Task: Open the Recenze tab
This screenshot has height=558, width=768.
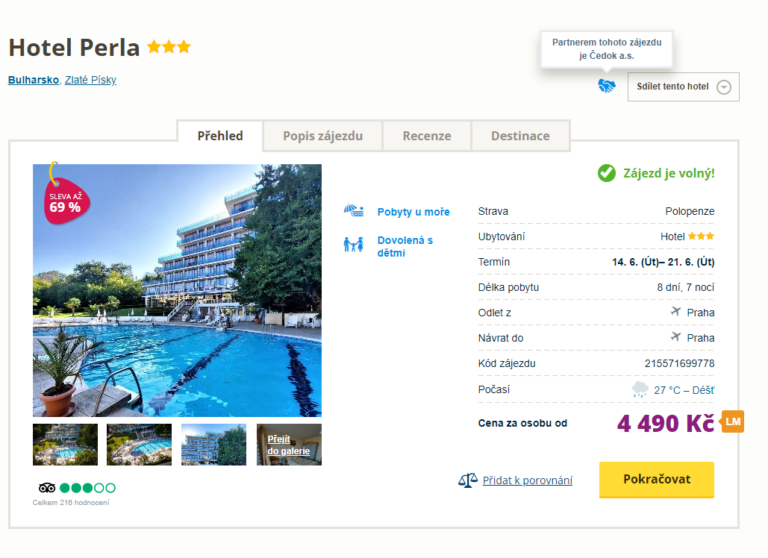Action: point(426,136)
